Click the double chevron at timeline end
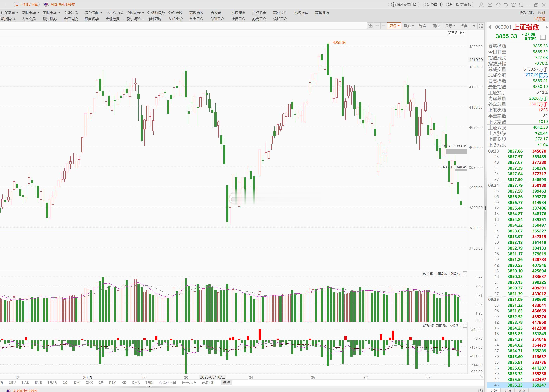The image size is (549, 392). 482,377
